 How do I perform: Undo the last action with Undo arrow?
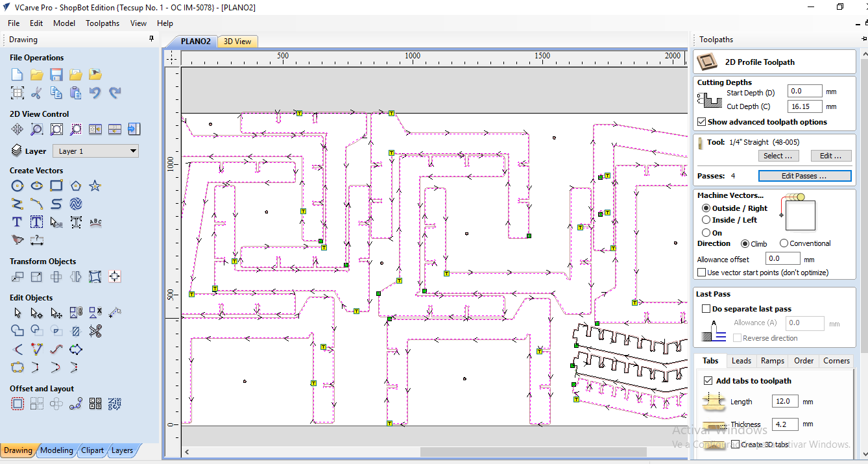point(95,93)
